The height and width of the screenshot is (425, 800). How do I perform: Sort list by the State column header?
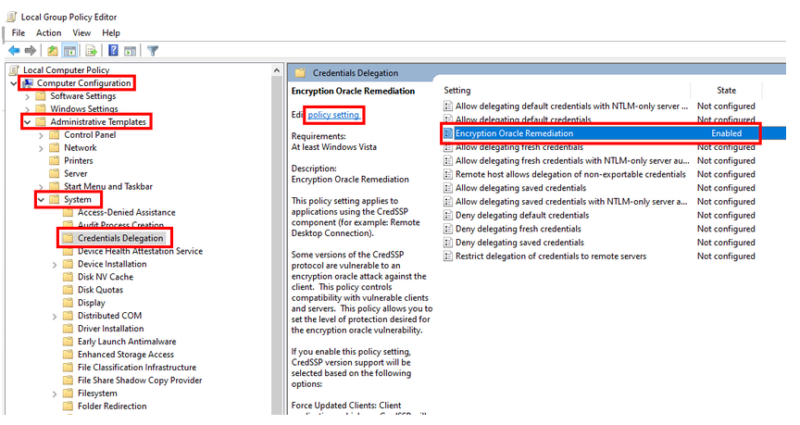tap(726, 90)
